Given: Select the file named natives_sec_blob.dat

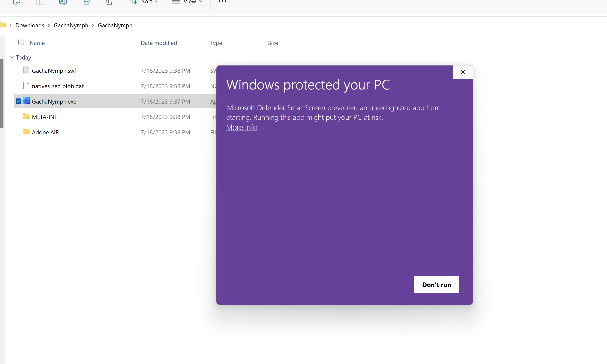Looking at the screenshot, I should click(x=58, y=86).
